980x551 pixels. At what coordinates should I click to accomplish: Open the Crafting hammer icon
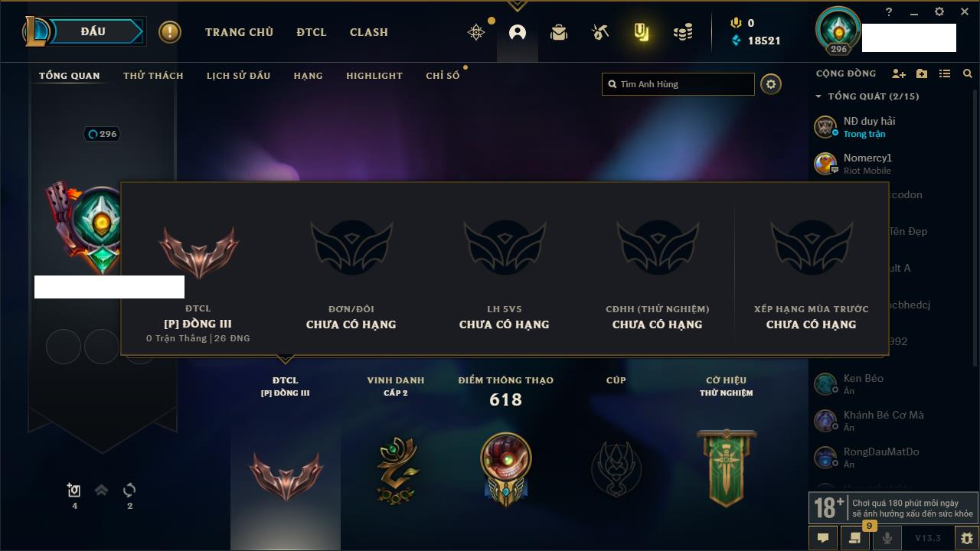[600, 32]
